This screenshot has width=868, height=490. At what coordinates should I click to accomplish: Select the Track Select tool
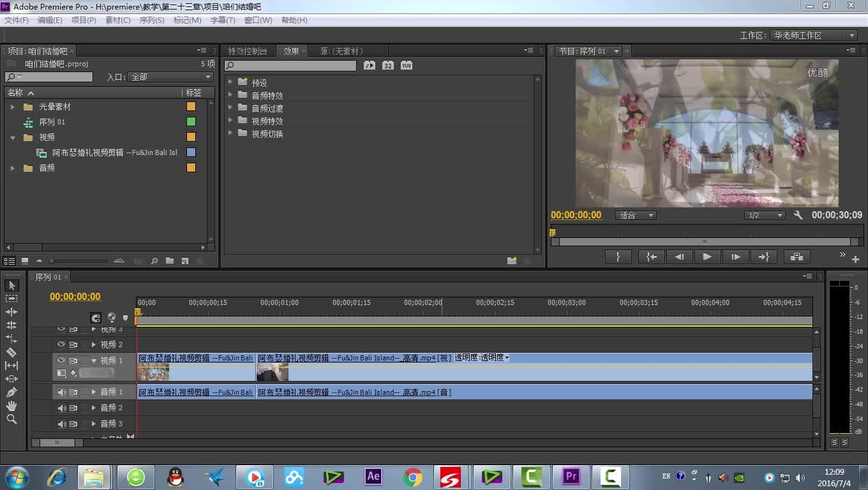[x=11, y=299]
